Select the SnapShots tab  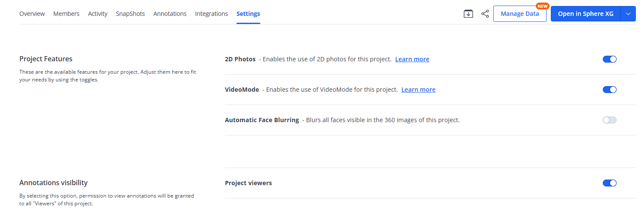click(x=130, y=14)
